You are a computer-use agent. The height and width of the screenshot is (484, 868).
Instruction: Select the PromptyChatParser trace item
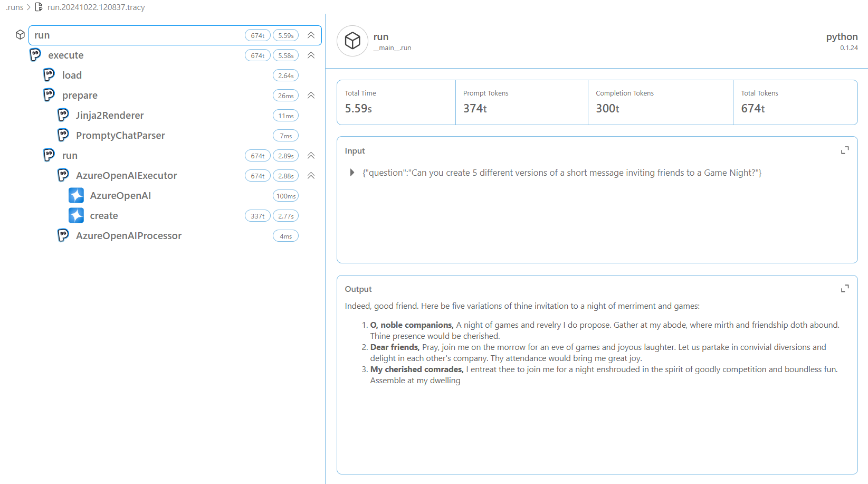coord(120,136)
